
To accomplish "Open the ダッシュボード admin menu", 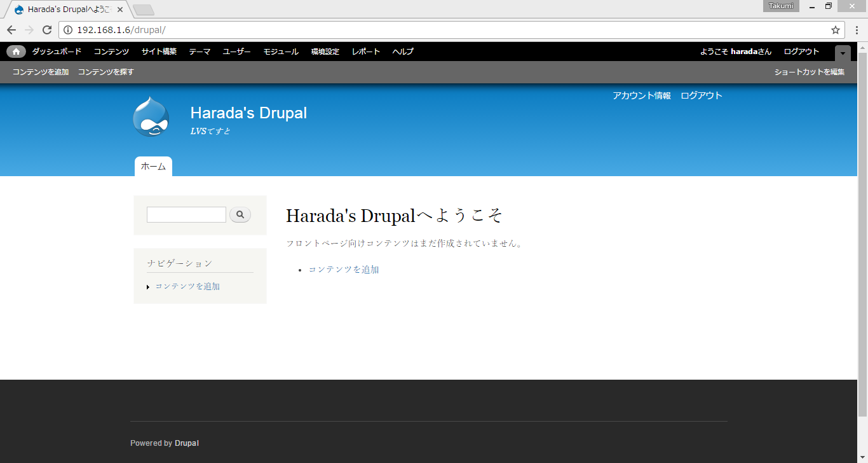I will point(57,52).
